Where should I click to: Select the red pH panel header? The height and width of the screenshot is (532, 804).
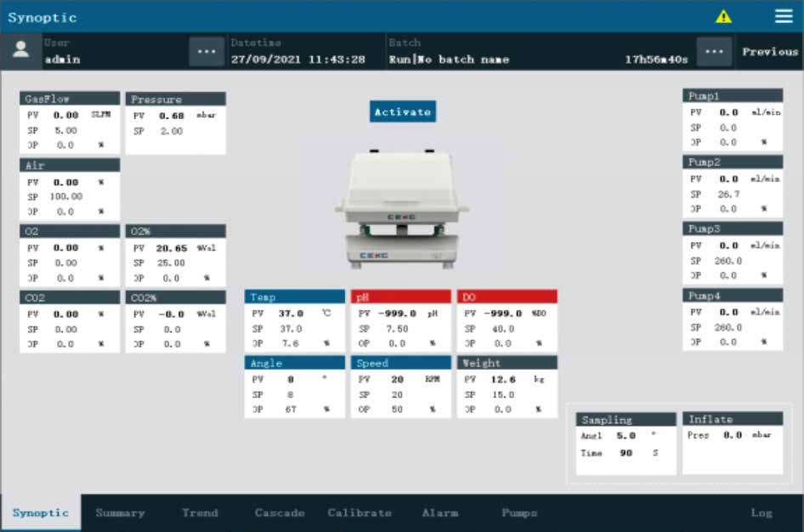401,297
